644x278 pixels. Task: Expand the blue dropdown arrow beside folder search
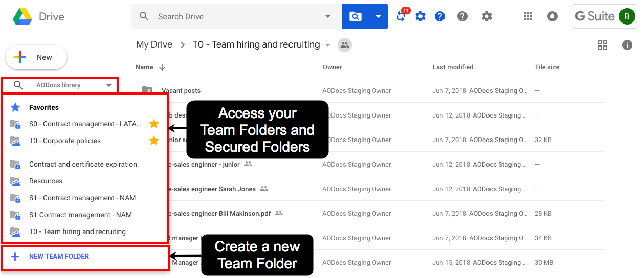[x=379, y=16]
